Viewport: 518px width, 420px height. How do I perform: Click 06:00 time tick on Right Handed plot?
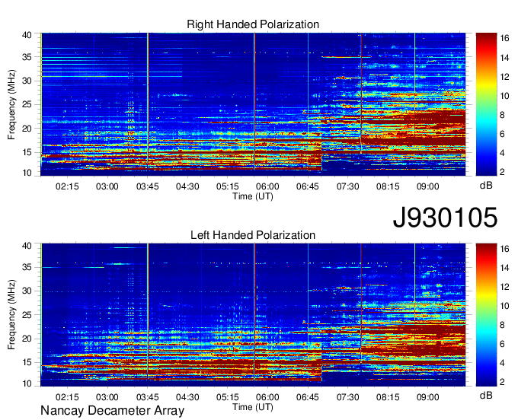pyautogui.click(x=267, y=186)
